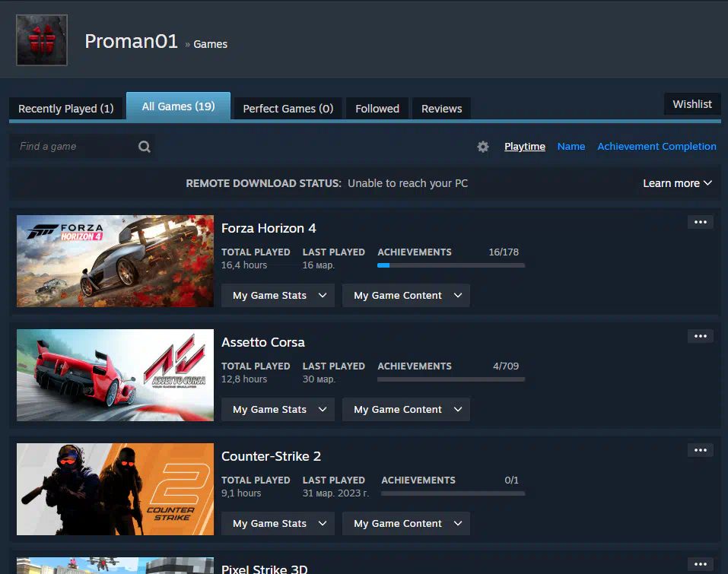Open the Counter-Strike 2 title link
The height and width of the screenshot is (574, 728).
pyautogui.click(x=271, y=457)
